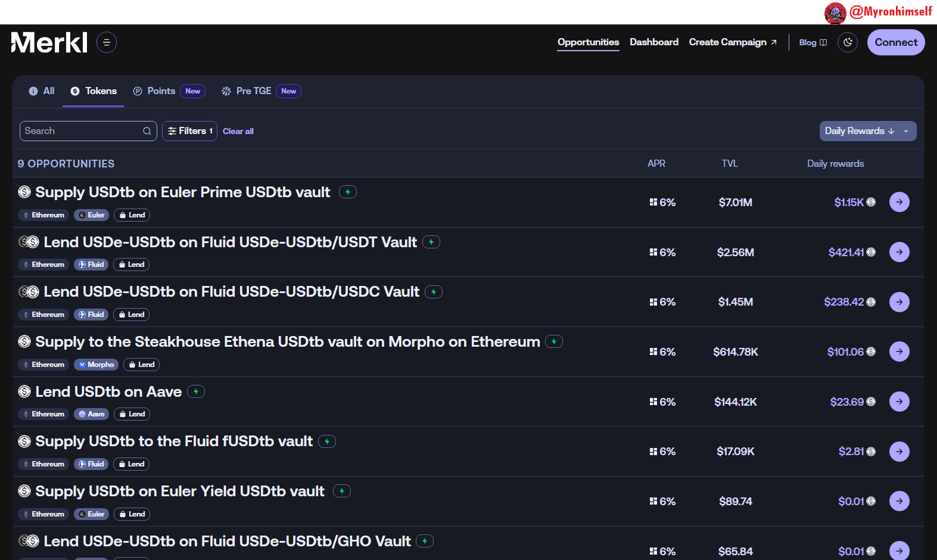This screenshot has width=937, height=560.
Task: Click lightning badge beside USDe-USDtb/USDC Vault title
Action: click(434, 292)
